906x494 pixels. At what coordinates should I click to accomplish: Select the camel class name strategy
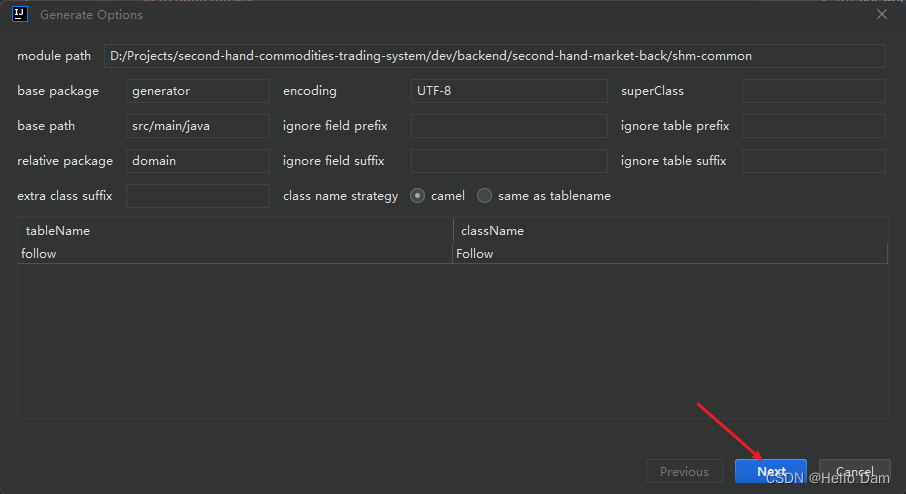coord(418,196)
